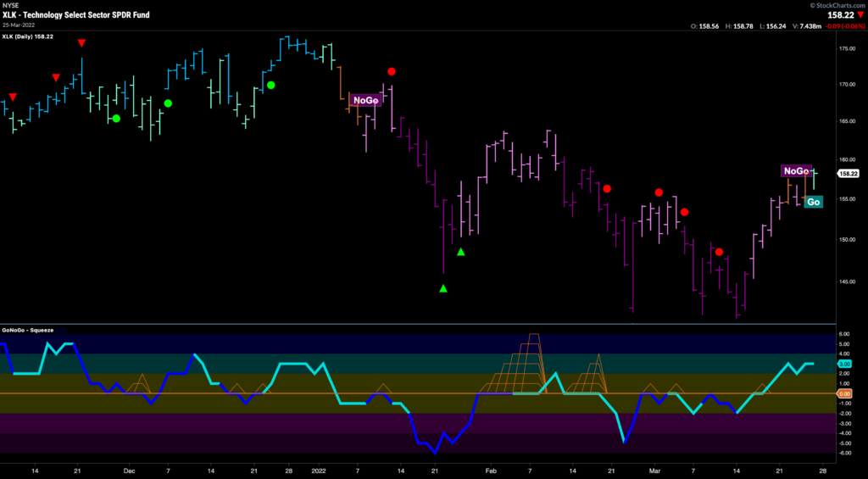Click the 150.00 price axis label
The width and height of the screenshot is (868, 479).
(848, 240)
